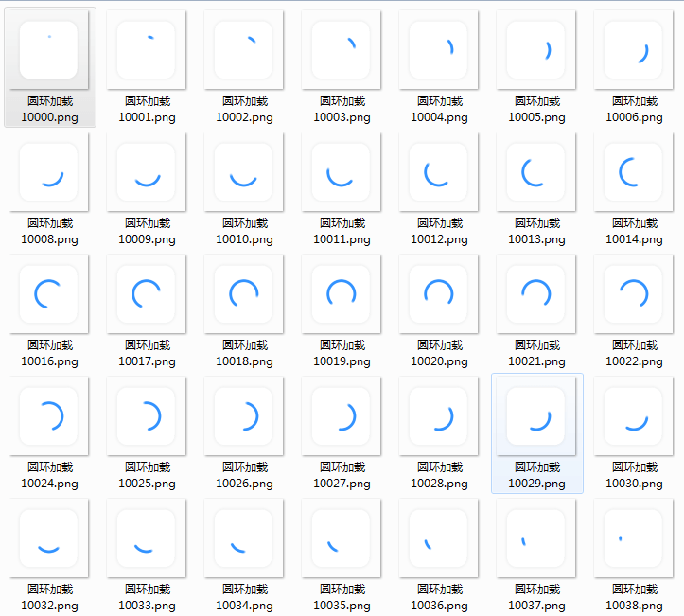The width and height of the screenshot is (684, 616).
Task: Click the 圆环加载10016.png image icon
Action: (x=49, y=293)
